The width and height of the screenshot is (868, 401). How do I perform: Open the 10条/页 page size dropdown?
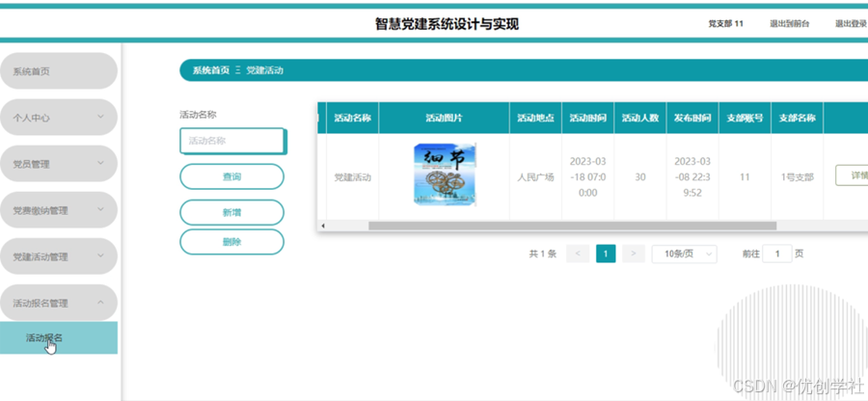click(x=684, y=254)
